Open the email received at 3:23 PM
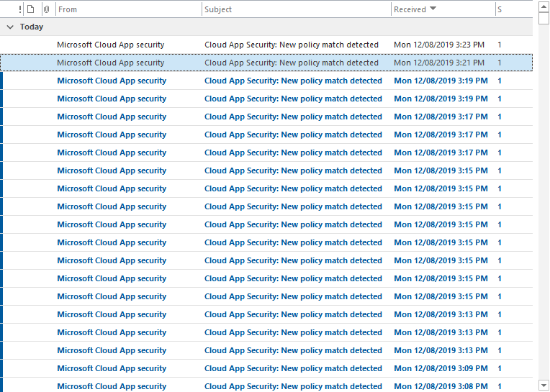550x392 pixels. pyautogui.click(x=292, y=45)
